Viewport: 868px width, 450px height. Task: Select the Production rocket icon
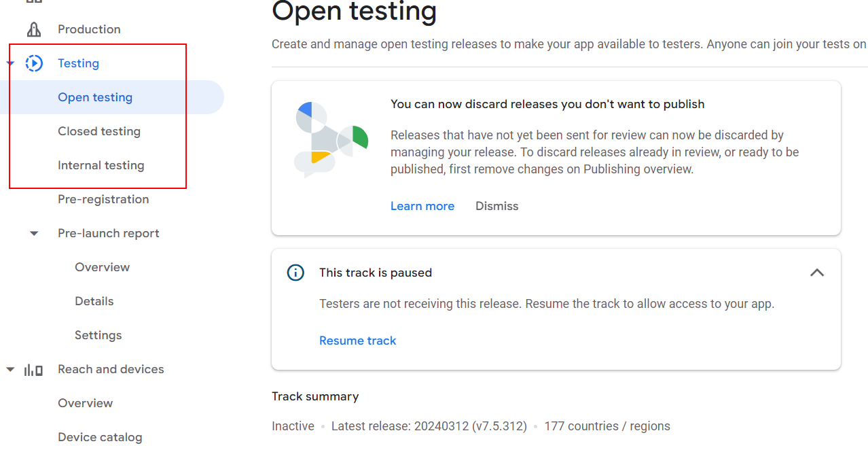click(x=33, y=29)
